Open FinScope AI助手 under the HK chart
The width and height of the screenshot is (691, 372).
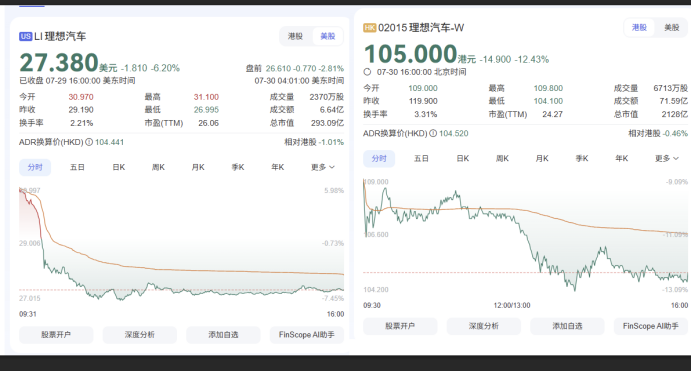tap(651, 326)
